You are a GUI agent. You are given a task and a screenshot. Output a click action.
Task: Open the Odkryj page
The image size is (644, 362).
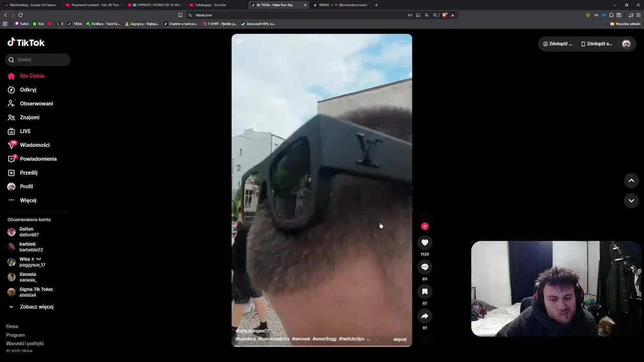point(28,89)
